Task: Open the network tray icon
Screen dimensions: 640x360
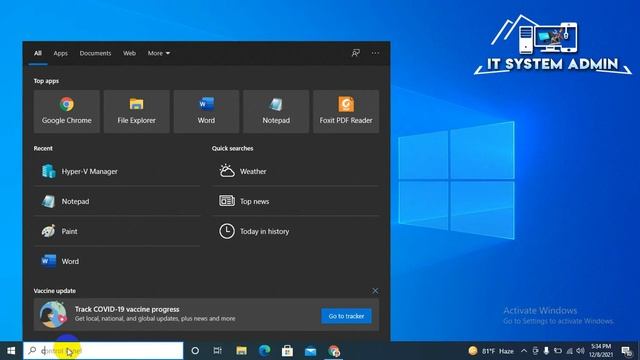Action: (569, 351)
